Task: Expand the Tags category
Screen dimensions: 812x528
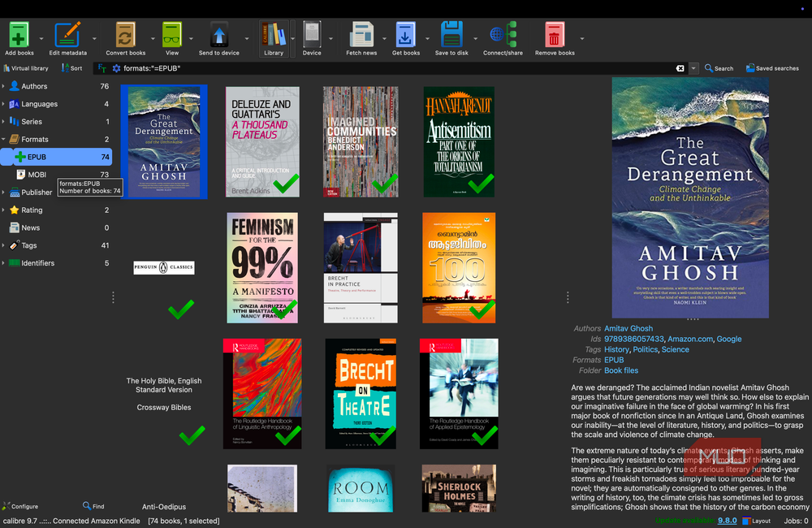Action: point(3,245)
